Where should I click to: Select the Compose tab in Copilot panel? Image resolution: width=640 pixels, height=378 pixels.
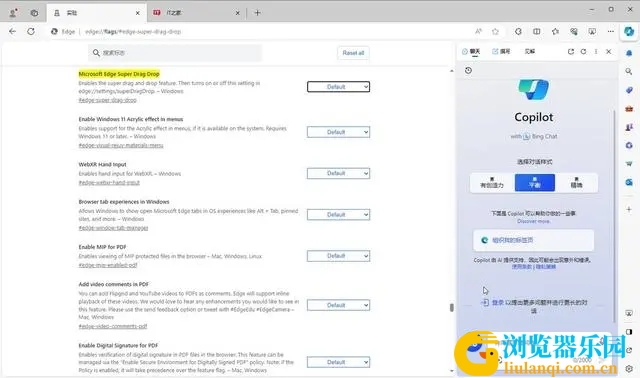[x=501, y=51]
